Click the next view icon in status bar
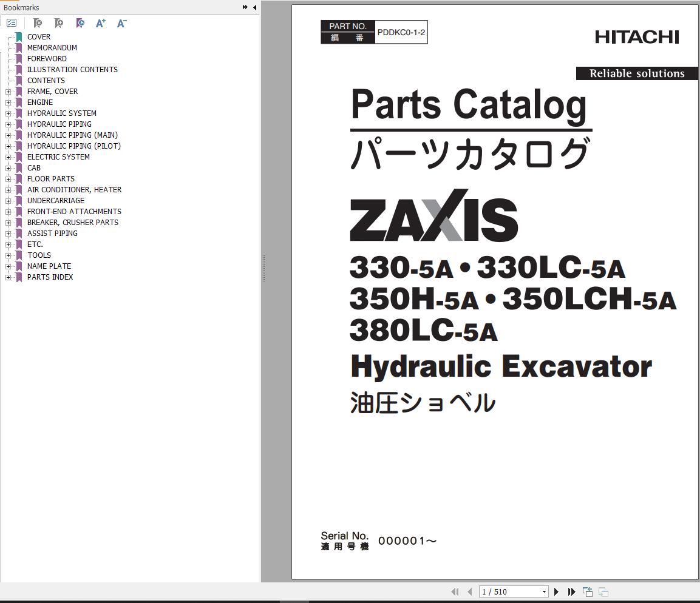The width and height of the screenshot is (700, 603). point(603,592)
